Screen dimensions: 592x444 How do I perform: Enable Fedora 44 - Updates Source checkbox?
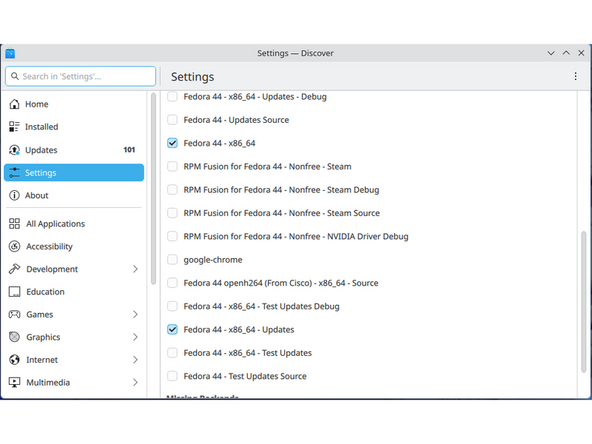click(x=172, y=120)
